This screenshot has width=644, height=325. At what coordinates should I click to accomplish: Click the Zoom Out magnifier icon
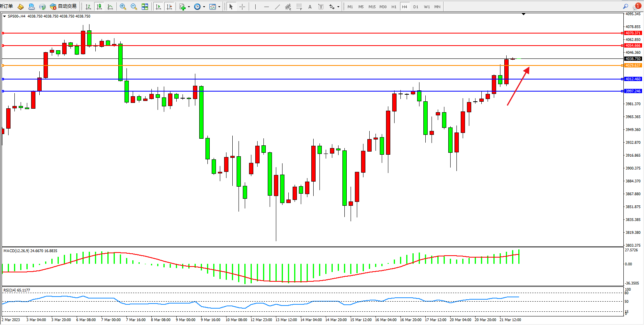[134, 7]
